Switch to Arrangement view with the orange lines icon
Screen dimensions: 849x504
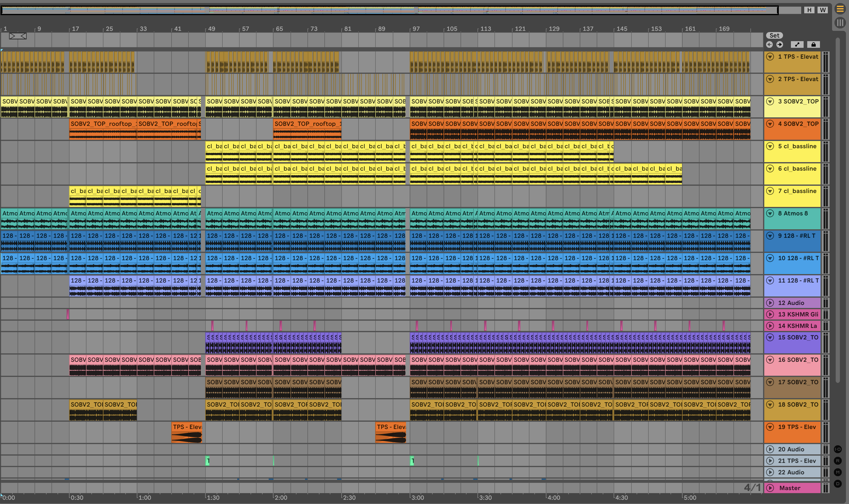coord(840,9)
